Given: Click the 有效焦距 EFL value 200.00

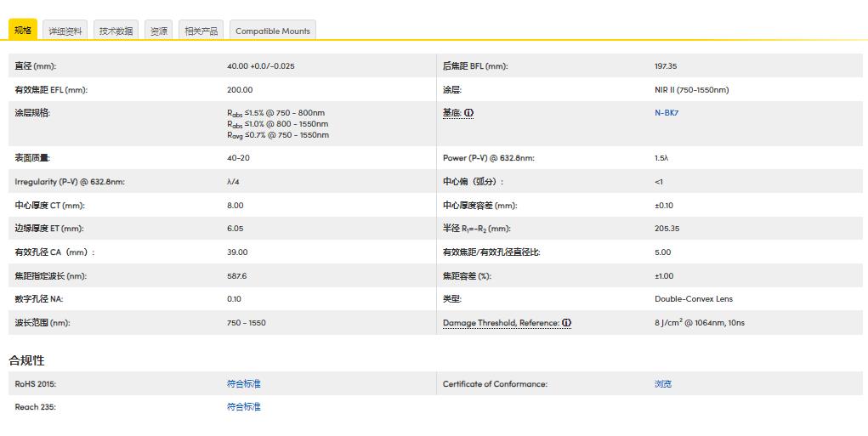Looking at the screenshot, I should [240, 89].
